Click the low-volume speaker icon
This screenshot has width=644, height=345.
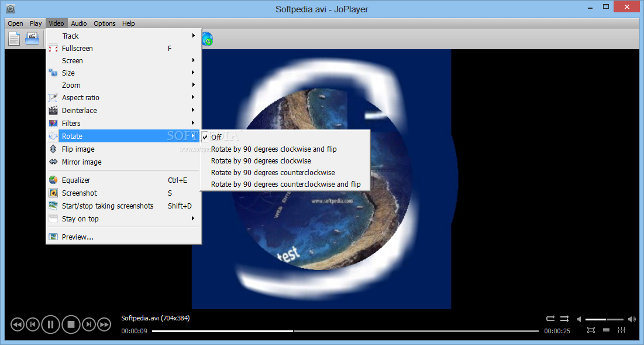tap(579, 319)
